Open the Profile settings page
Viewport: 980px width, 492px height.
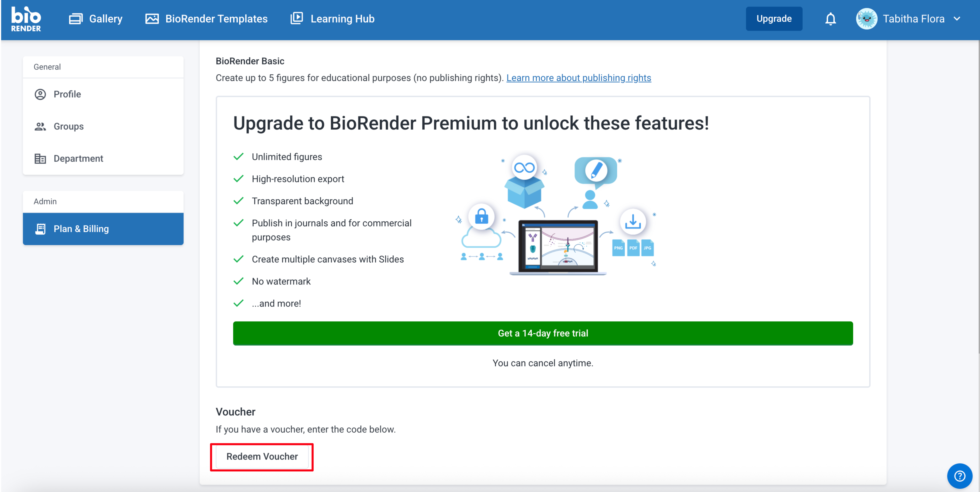[x=67, y=94]
